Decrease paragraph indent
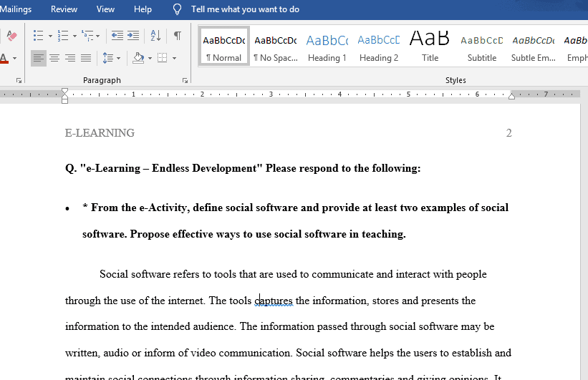The width and height of the screenshot is (588, 380). click(x=117, y=36)
